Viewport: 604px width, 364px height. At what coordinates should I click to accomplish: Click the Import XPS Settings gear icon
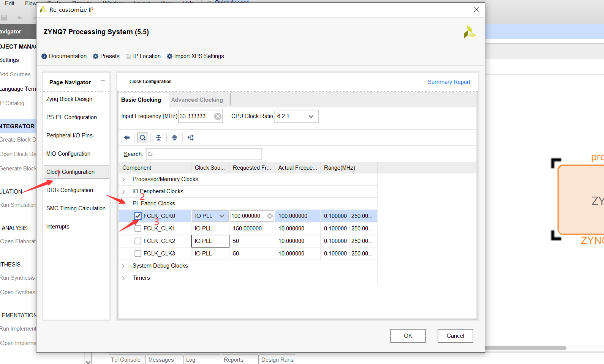click(169, 56)
